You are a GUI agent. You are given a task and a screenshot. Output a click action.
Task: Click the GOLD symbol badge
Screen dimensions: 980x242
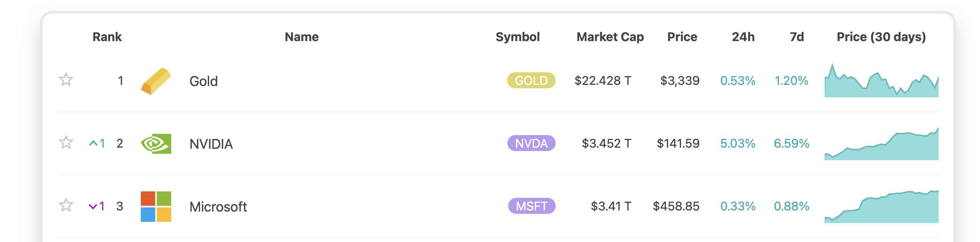click(x=531, y=80)
